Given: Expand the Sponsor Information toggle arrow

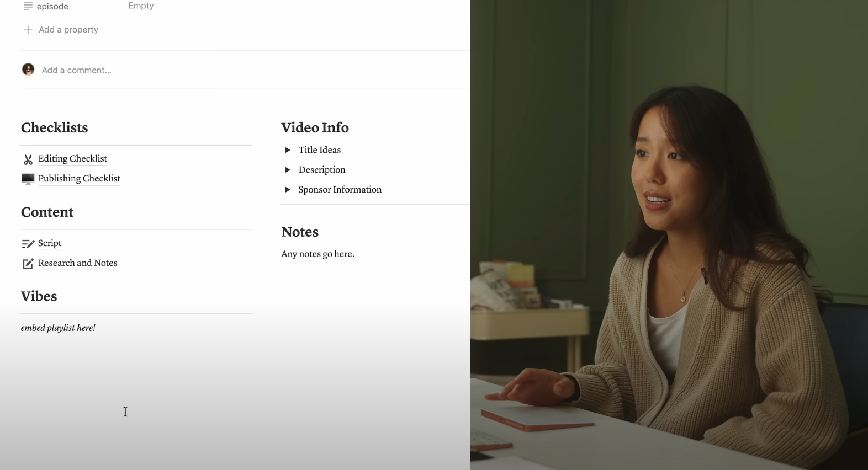Looking at the screenshot, I should tap(288, 190).
